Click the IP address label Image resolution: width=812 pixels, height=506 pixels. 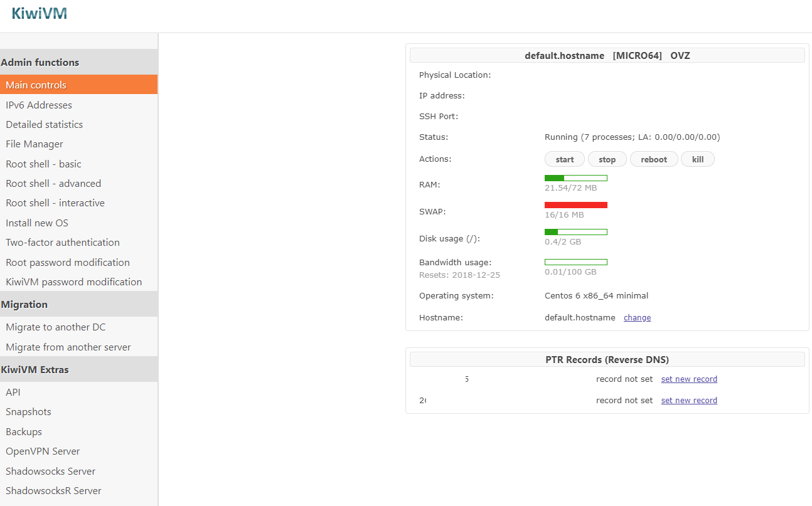(442, 95)
